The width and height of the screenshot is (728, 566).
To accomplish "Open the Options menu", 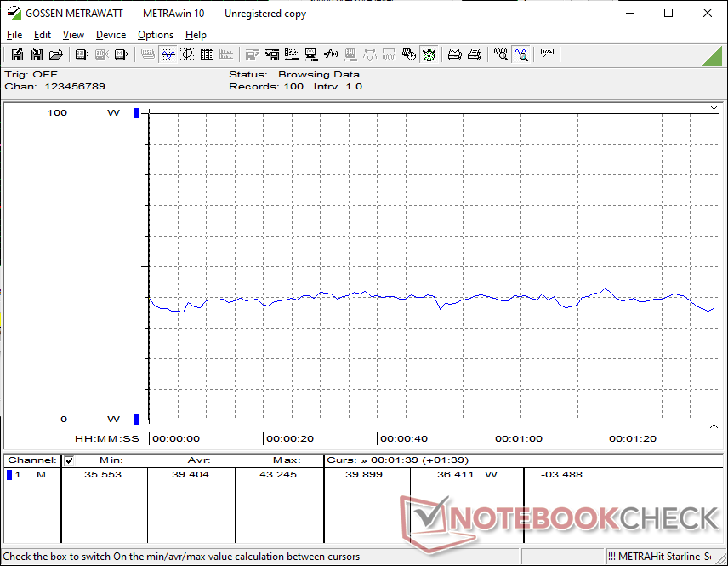I will click(156, 35).
